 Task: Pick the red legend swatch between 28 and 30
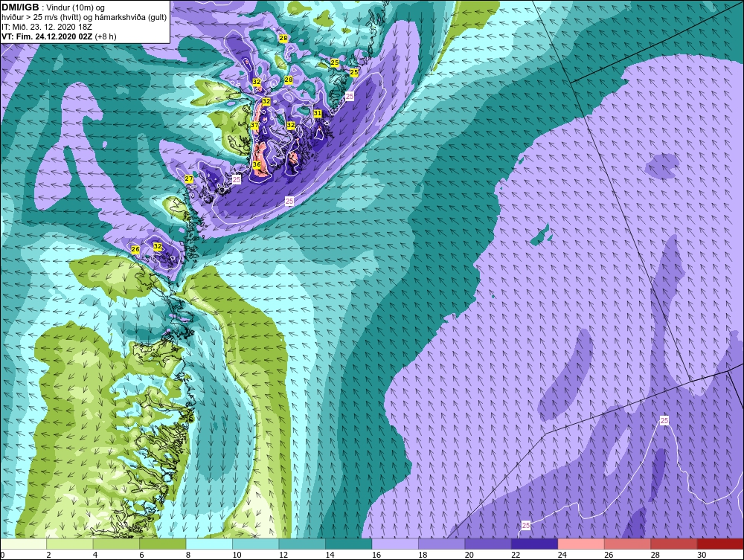tap(674, 544)
